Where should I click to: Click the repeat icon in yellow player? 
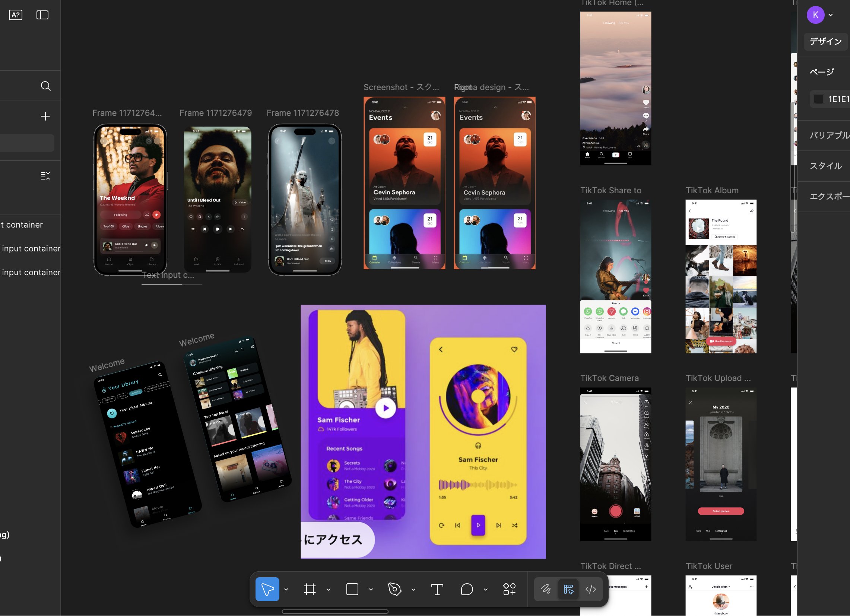pyautogui.click(x=441, y=525)
